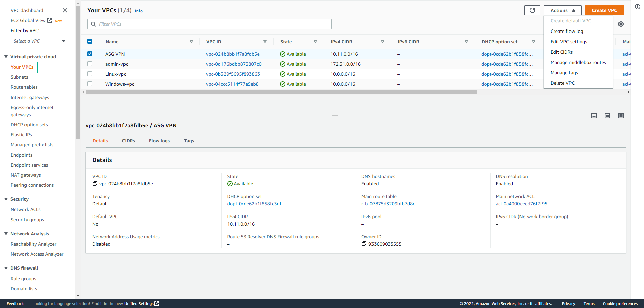Screen dimensions: 644x308
Task: Click the info circle icon at top right
Action: click(638, 7)
